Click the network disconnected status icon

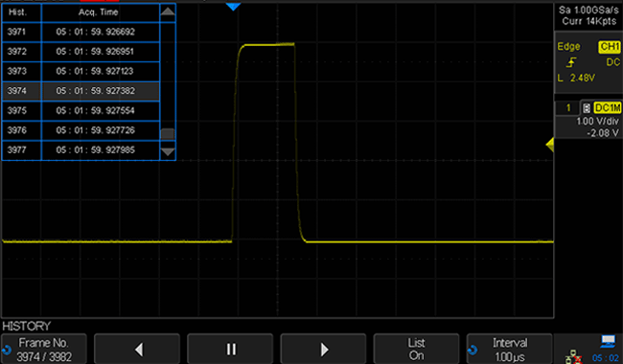[x=573, y=356]
